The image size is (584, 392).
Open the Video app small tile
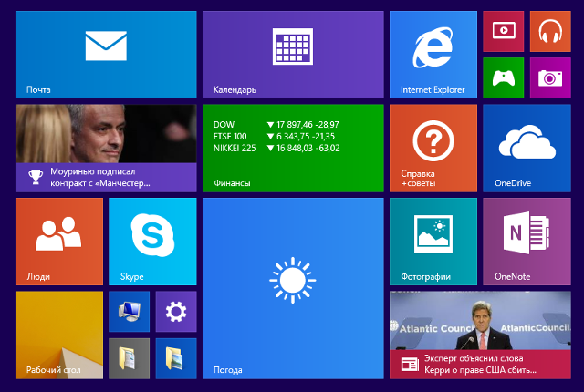(503, 31)
